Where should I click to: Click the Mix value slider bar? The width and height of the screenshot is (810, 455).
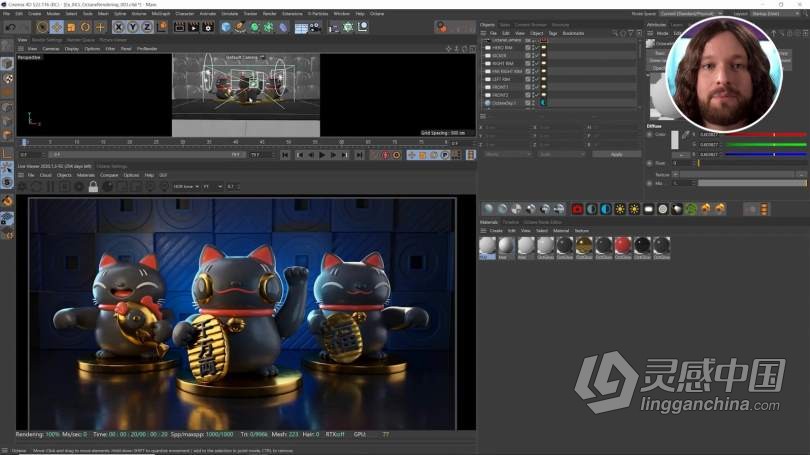752,183
